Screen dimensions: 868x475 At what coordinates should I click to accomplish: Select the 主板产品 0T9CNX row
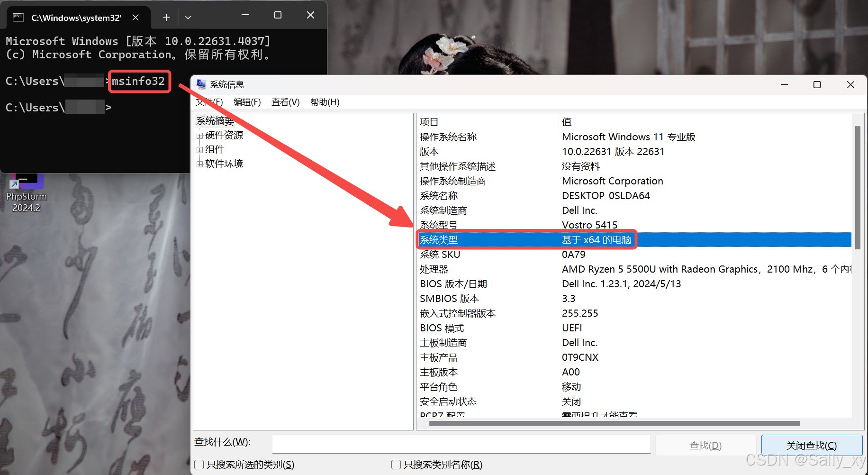pyautogui.click(x=634, y=357)
